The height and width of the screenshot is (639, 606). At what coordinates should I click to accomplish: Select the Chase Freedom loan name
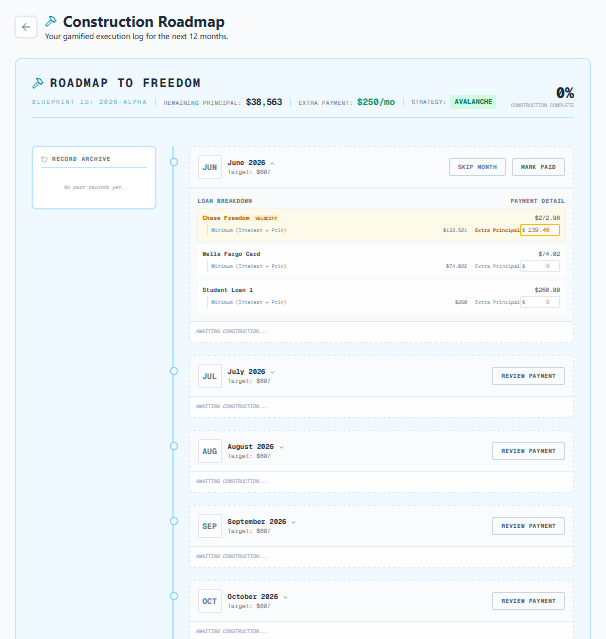point(226,218)
